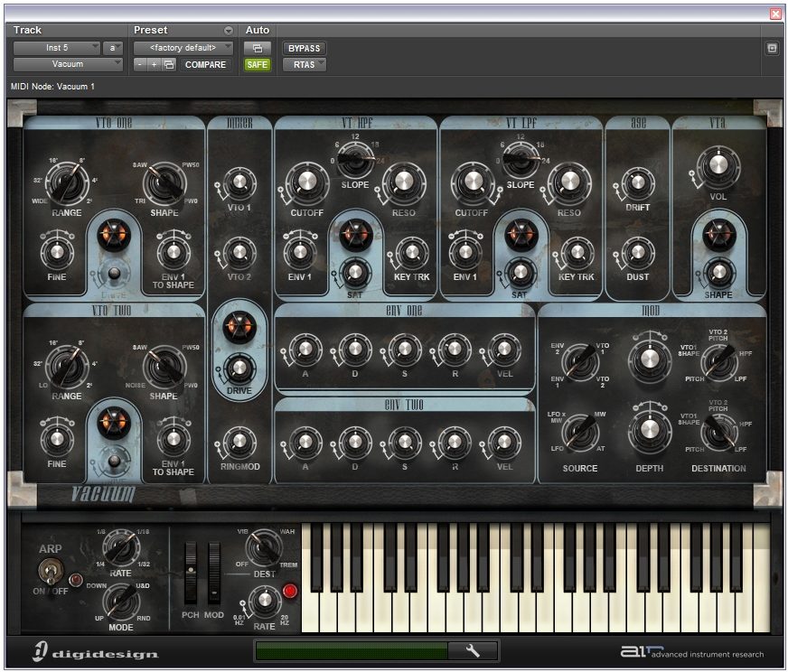Click the Mod Depth knob above DEPTH label
788x672 pixels.
click(x=650, y=431)
